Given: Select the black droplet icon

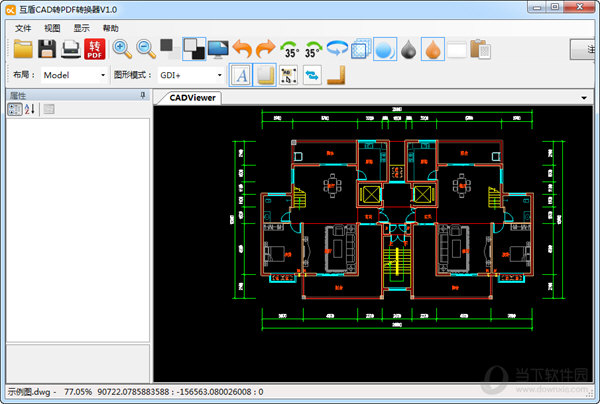Looking at the screenshot, I should (408, 49).
